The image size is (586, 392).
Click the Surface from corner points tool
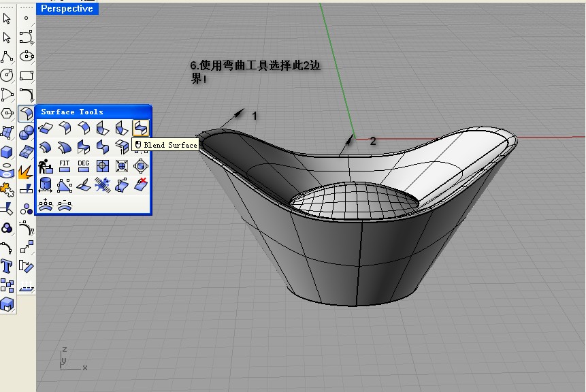click(x=7, y=132)
